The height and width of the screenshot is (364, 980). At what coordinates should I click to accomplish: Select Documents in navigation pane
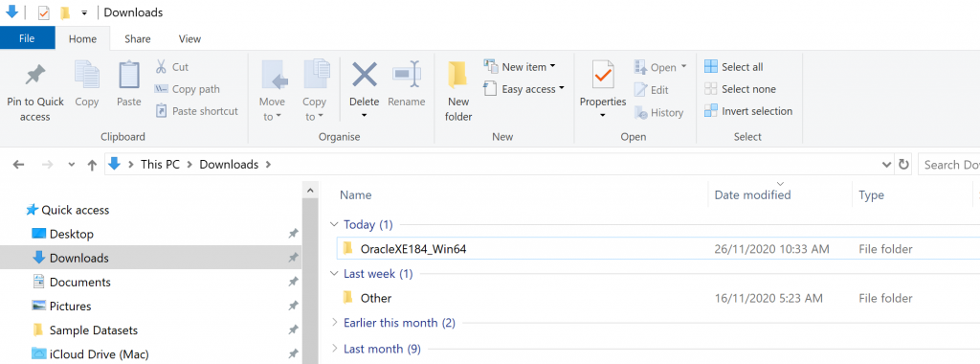point(80,282)
